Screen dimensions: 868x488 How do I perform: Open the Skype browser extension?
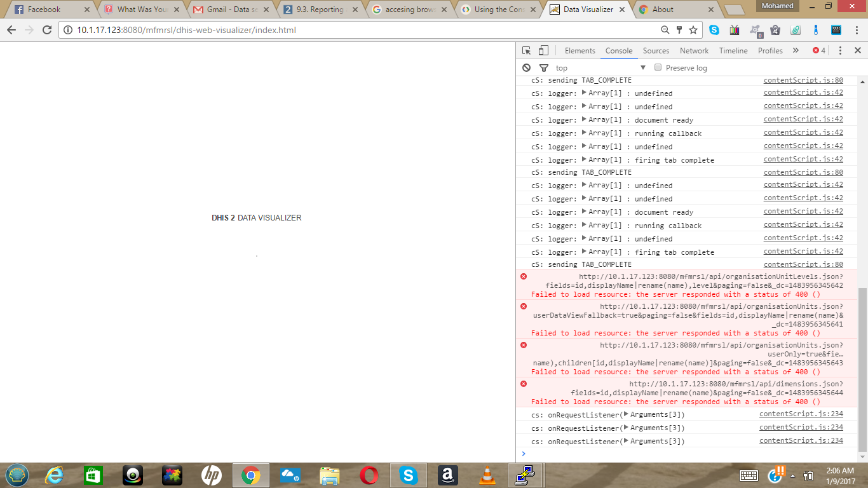point(715,30)
